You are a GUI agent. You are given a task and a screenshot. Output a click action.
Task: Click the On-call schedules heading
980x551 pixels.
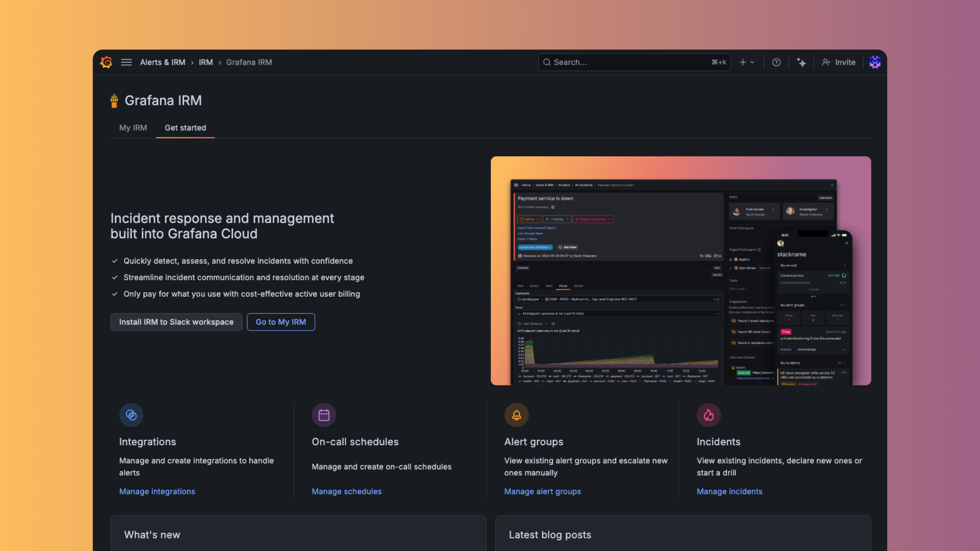click(x=355, y=442)
